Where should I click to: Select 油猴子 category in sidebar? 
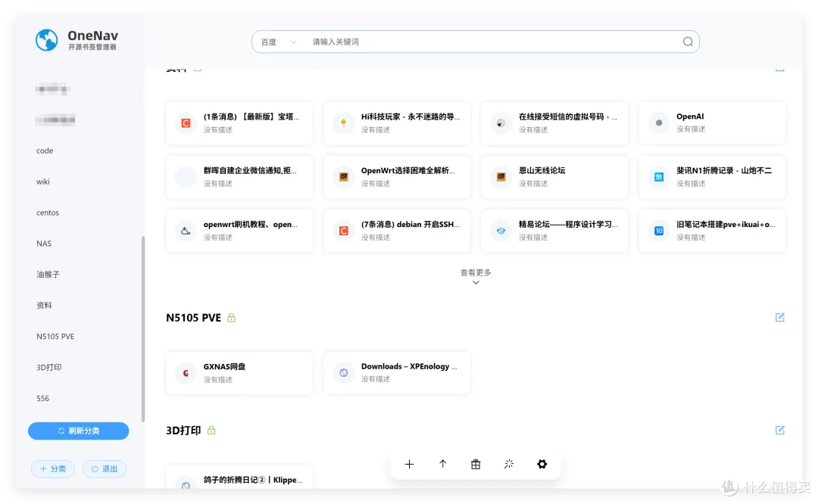pyautogui.click(x=48, y=274)
